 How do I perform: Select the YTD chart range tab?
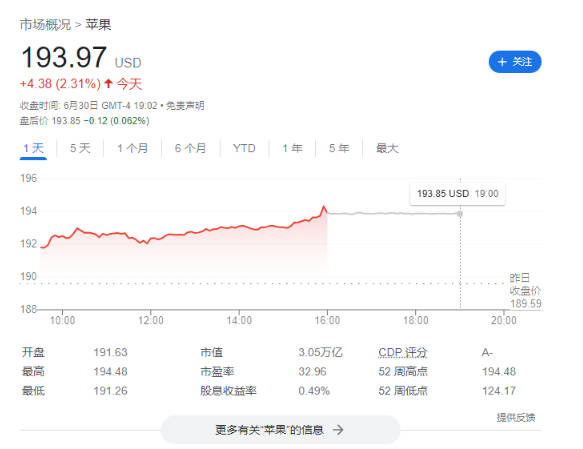click(244, 148)
